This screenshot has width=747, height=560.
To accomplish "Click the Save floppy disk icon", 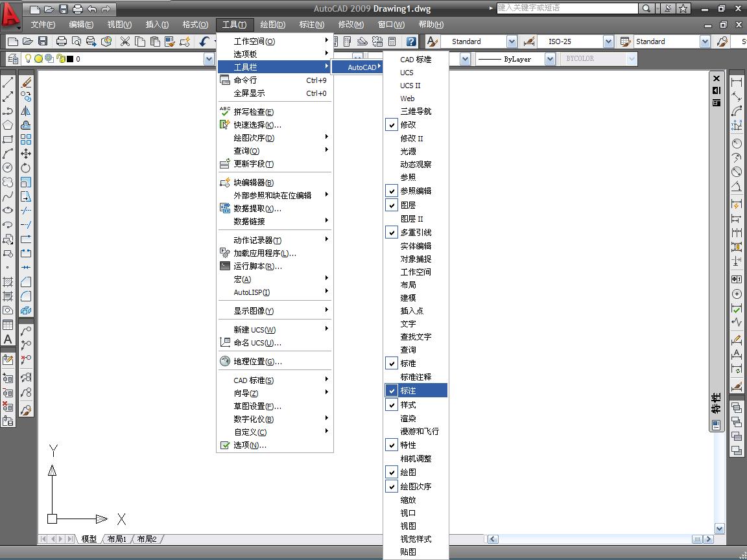I will point(43,41).
